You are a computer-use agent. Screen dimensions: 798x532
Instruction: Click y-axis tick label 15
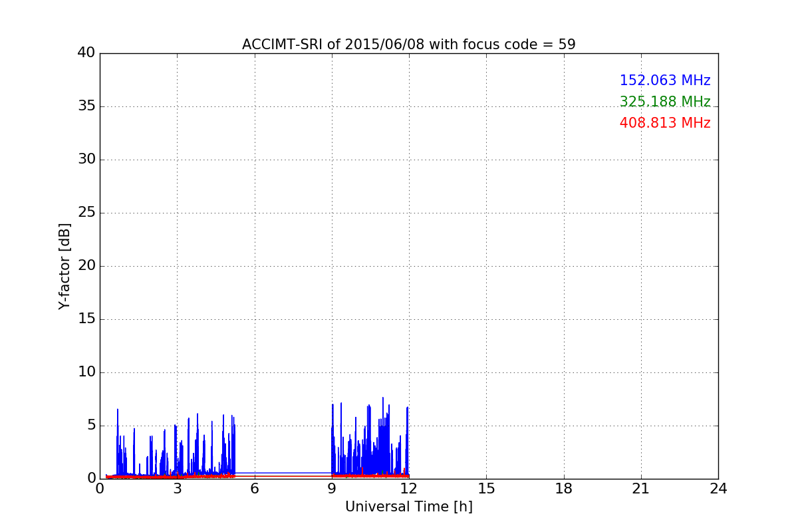pyautogui.click(x=86, y=319)
